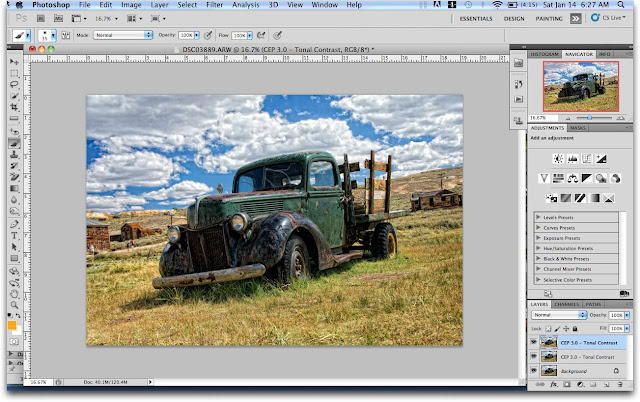Add a Selective Color adjustment
Viewport: 640px width, 402px height.
pos(609,198)
